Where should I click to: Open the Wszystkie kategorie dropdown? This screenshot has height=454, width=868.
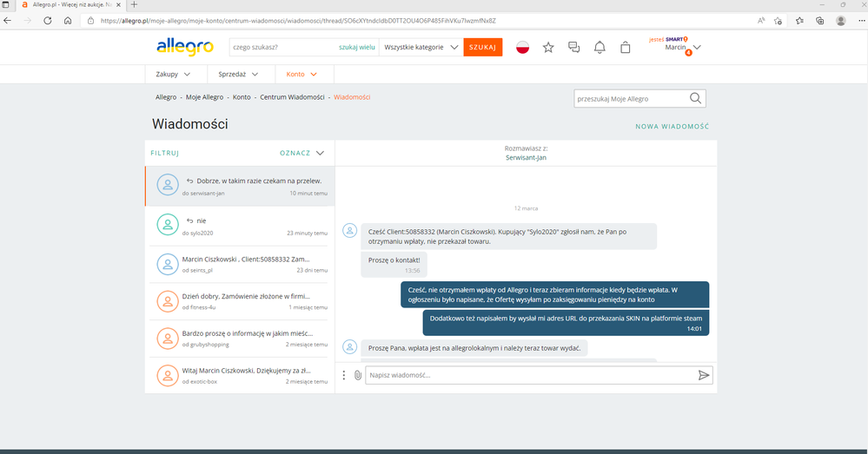pyautogui.click(x=421, y=48)
